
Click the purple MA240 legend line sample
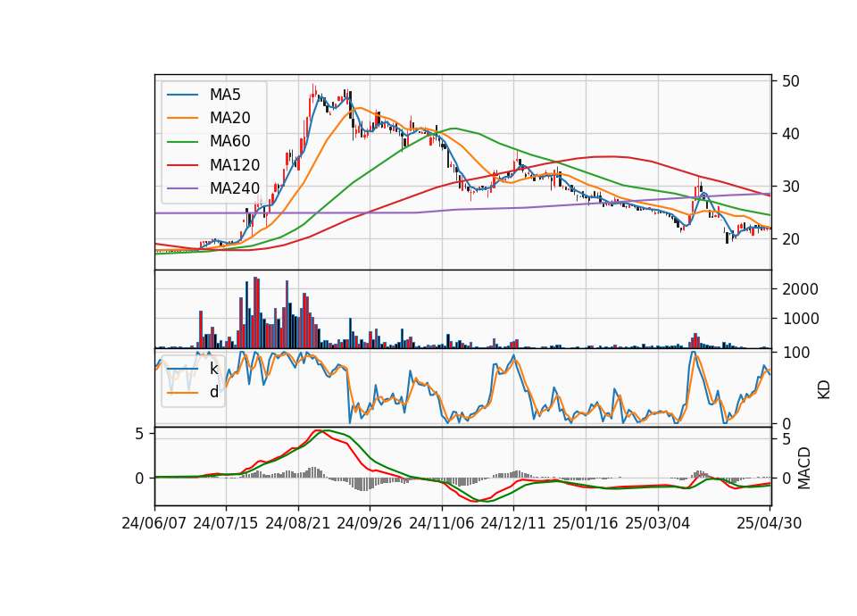(182, 188)
